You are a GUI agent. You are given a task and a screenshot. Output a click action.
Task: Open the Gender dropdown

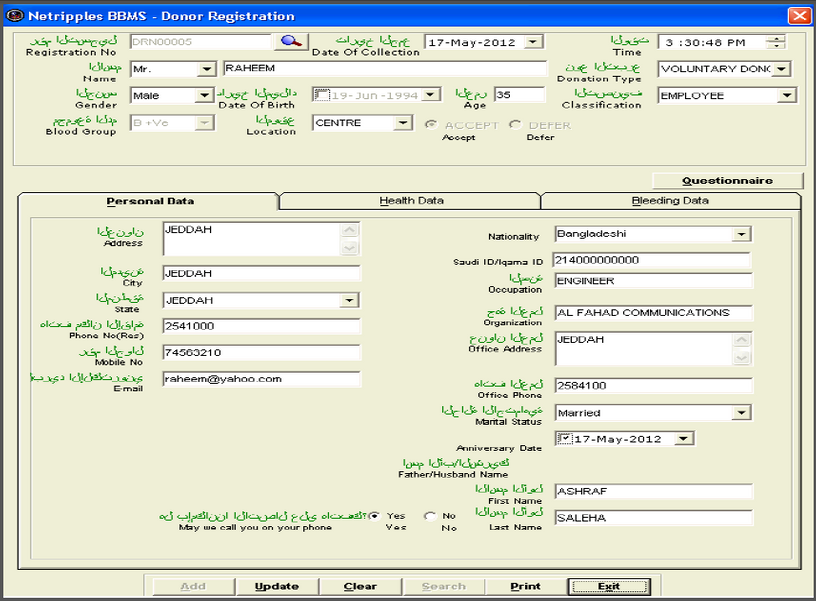(x=205, y=95)
